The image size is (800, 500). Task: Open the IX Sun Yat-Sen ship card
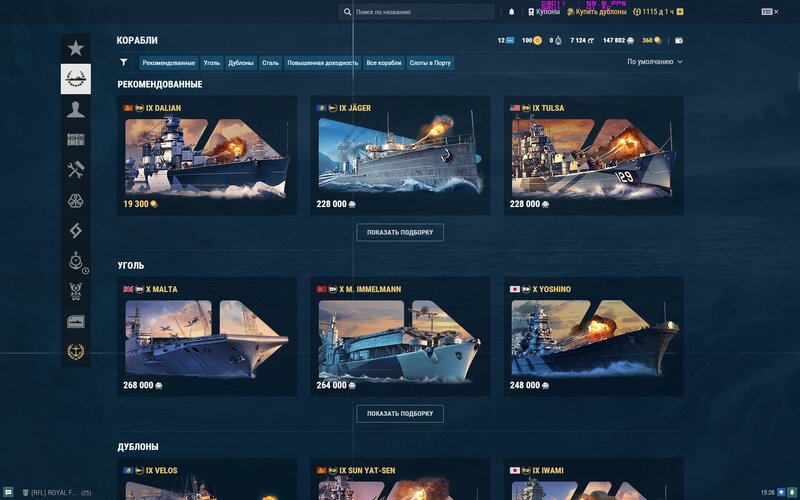(x=400, y=479)
